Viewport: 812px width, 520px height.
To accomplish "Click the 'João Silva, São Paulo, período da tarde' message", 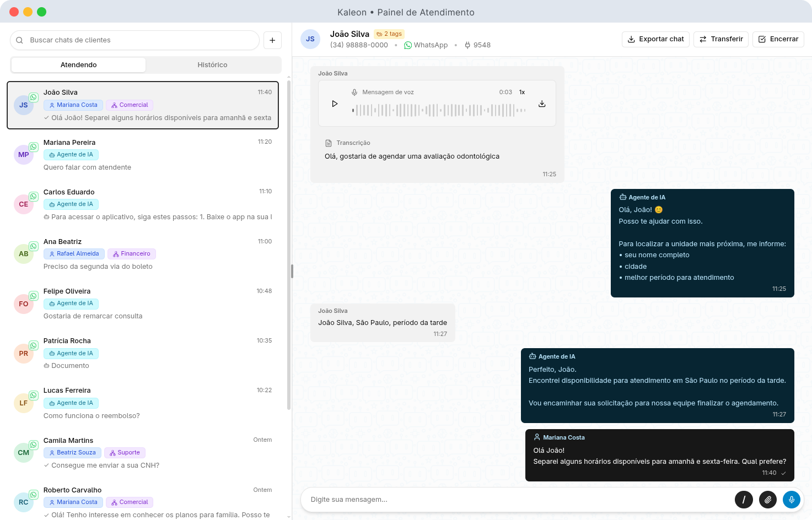I will [383, 323].
